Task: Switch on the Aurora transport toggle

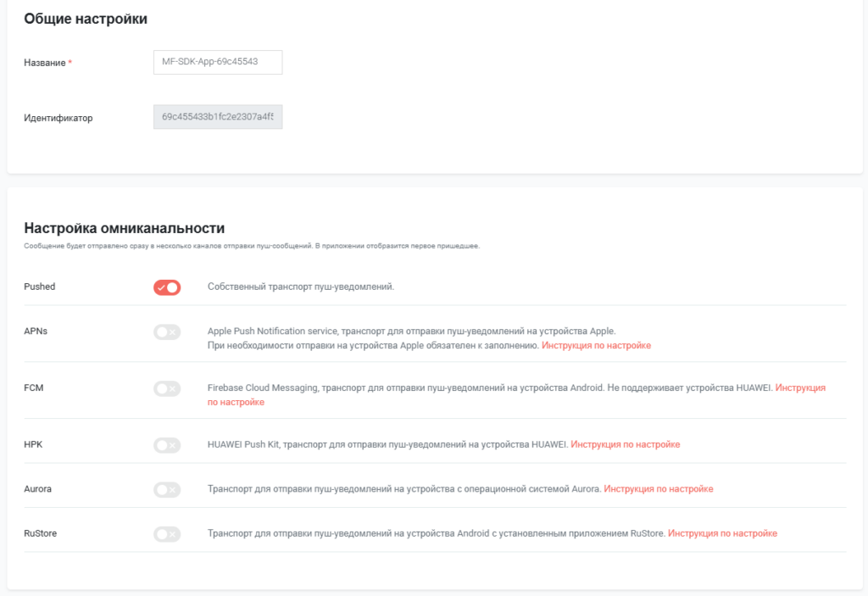Action: (167, 489)
